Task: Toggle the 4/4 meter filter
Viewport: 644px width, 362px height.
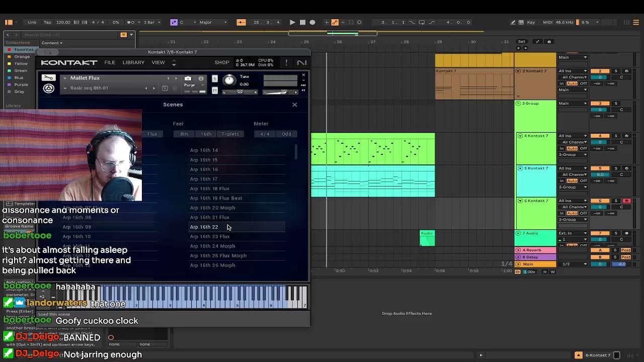Action: click(265, 134)
